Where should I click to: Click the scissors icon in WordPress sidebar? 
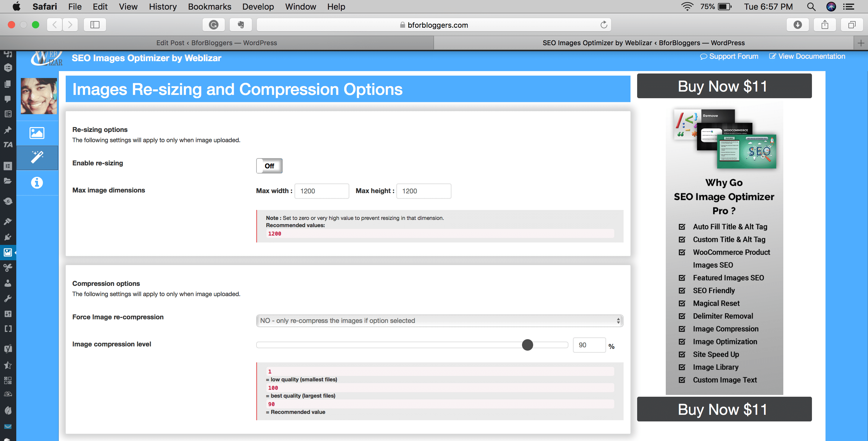tap(8, 267)
